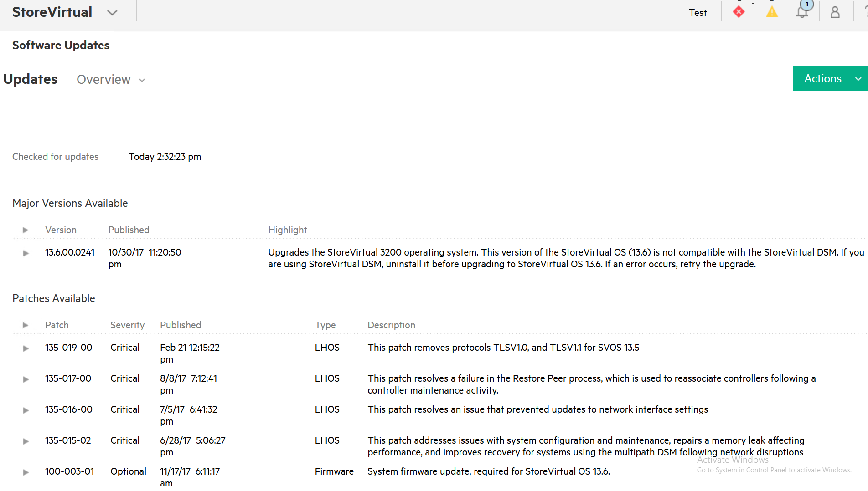Image resolution: width=868 pixels, height=491 pixels.
Task: Click Restore Peer process patch description
Action: (x=592, y=384)
